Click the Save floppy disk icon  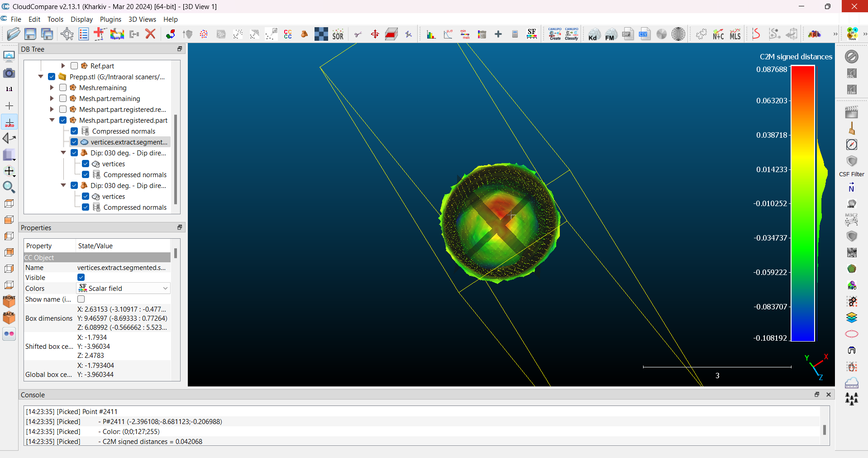pos(30,34)
